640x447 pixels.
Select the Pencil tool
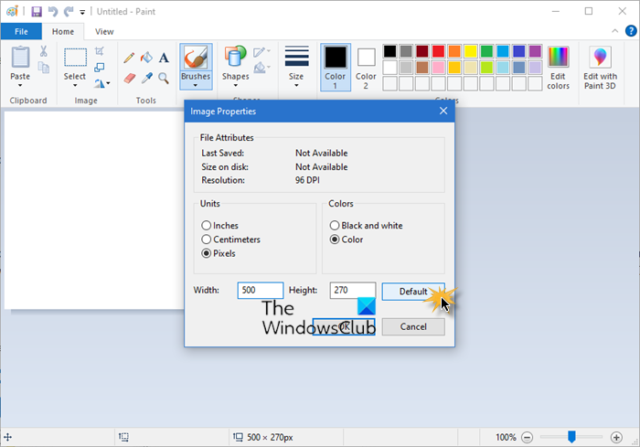(129, 58)
